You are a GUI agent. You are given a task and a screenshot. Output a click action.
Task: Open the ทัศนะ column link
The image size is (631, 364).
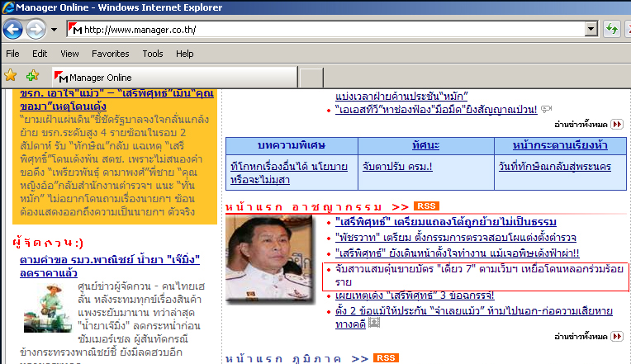[426, 145]
